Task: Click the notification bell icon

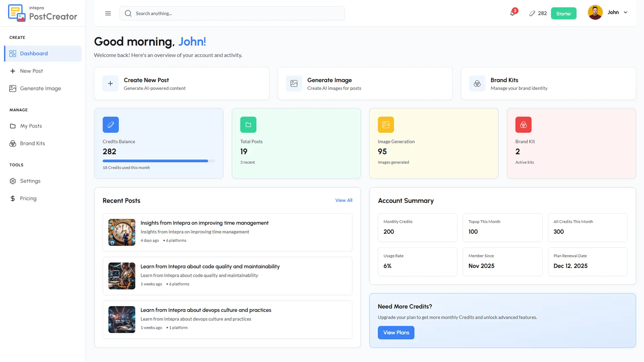Action: pyautogui.click(x=513, y=13)
